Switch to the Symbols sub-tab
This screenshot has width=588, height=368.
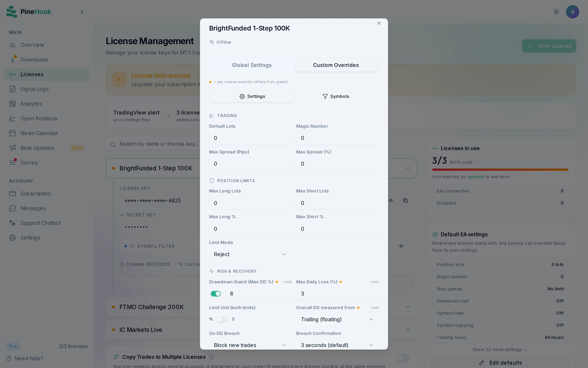tap(336, 96)
